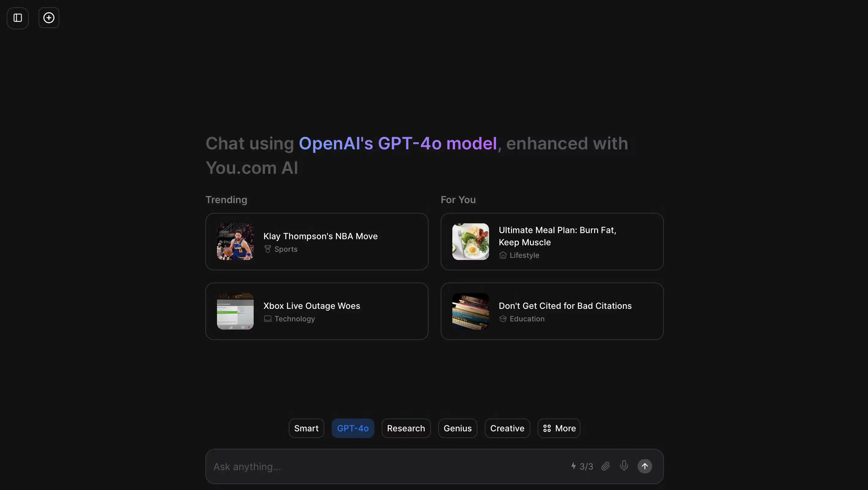Enable the Genius mode toggle

457,428
